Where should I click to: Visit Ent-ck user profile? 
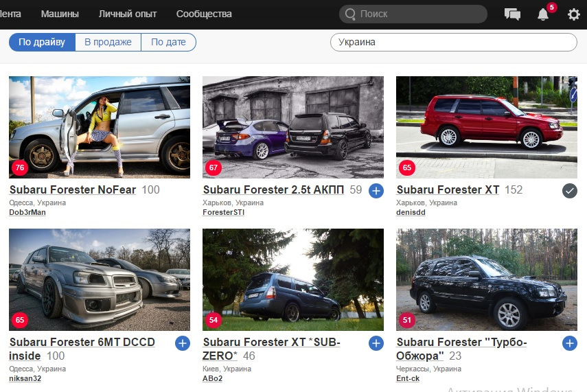click(408, 378)
